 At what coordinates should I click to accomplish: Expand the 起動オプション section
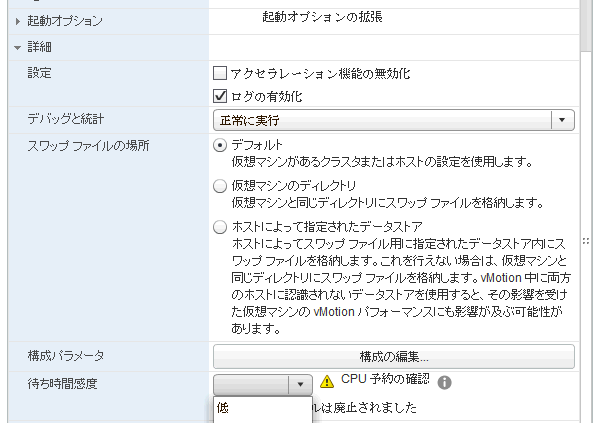click(18, 21)
